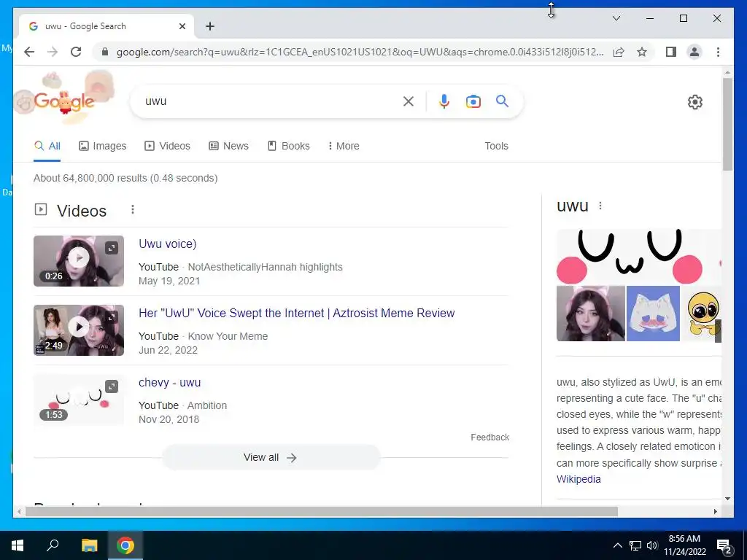Close the uwu Google Search tab
The image size is (747, 560).
click(x=182, y=26)
